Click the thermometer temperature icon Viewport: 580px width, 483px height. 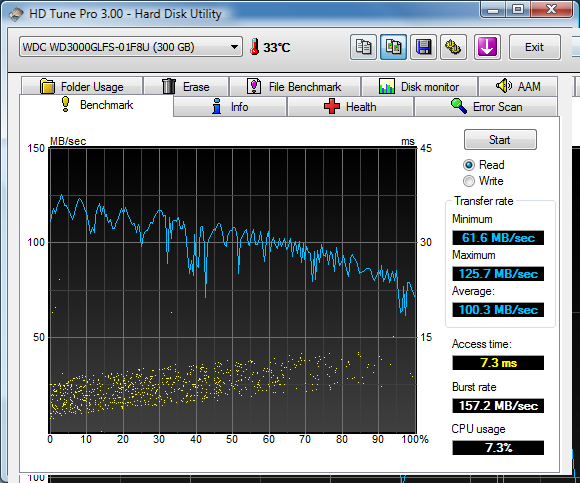[x=254, y=47]
